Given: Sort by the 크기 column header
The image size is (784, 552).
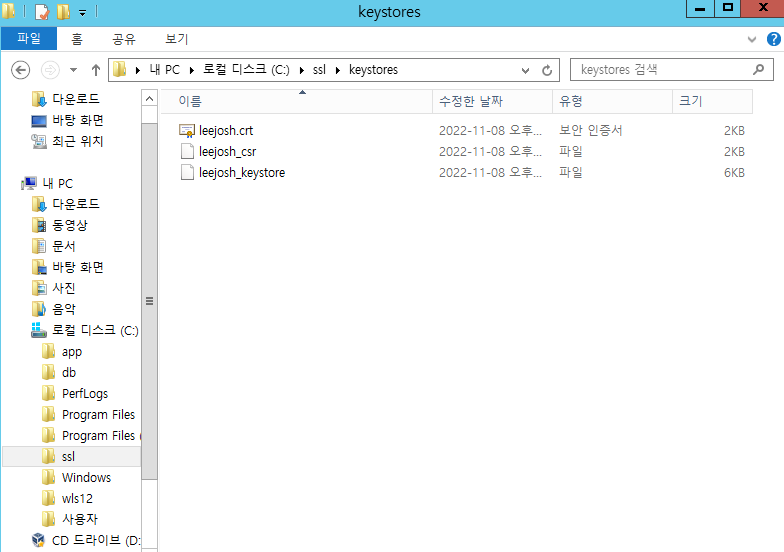Looking at the screenshot, I should (712, 102).
